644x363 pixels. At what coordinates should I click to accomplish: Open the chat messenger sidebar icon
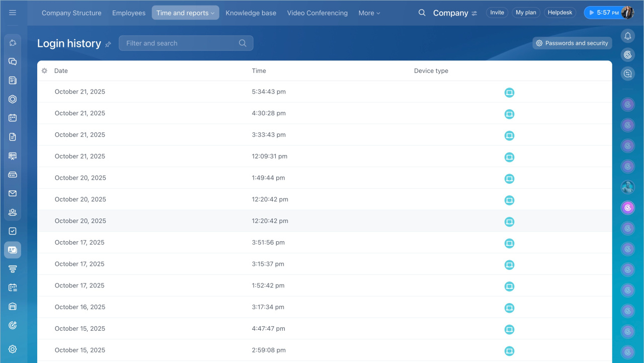click(x=13, y=61)
